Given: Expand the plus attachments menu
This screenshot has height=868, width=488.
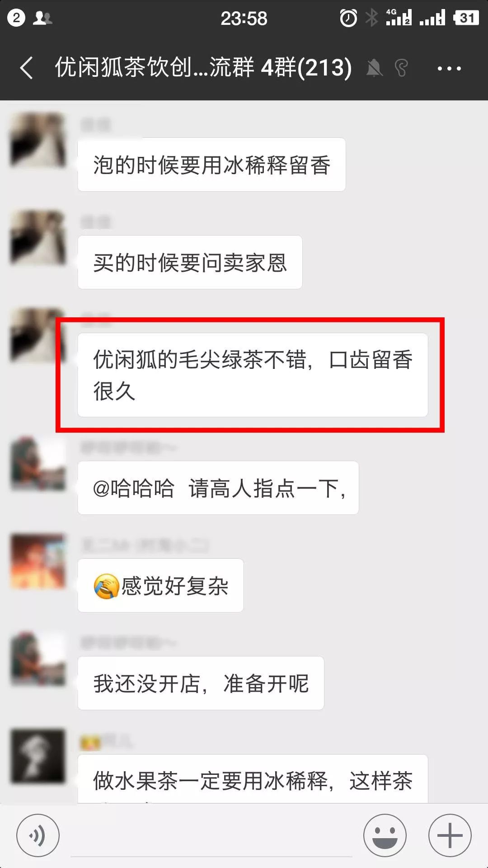Looking at the screenshot, I should tap(450, 835).
